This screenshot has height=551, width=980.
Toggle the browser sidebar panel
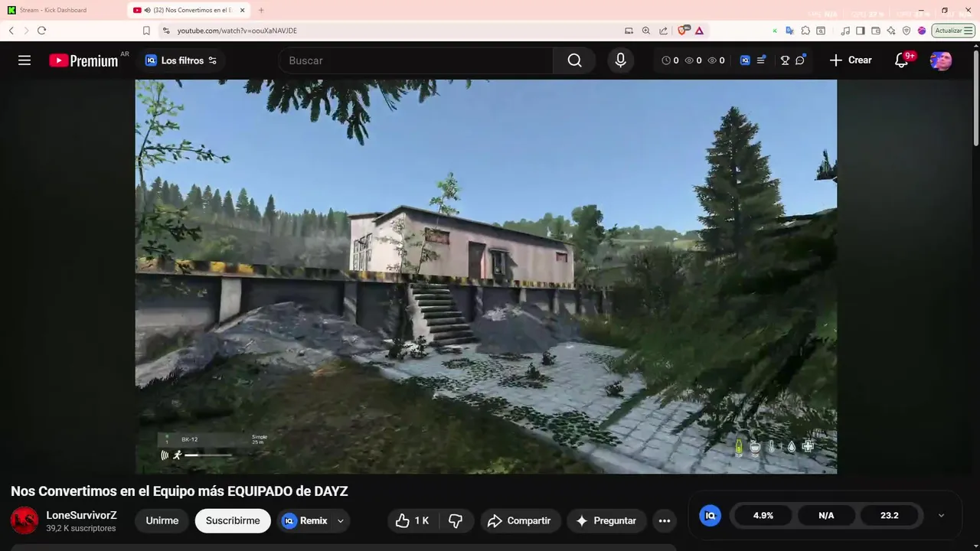[861, 31]
